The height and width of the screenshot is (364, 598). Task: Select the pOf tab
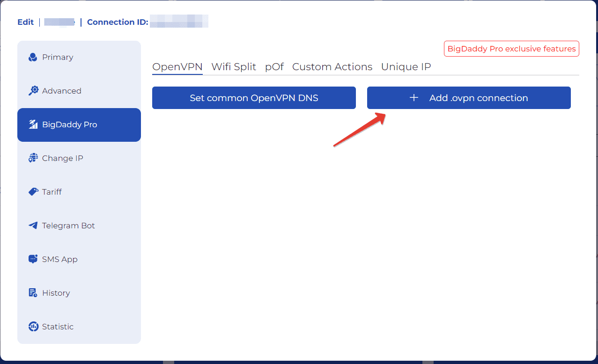(x=274, y=67)
